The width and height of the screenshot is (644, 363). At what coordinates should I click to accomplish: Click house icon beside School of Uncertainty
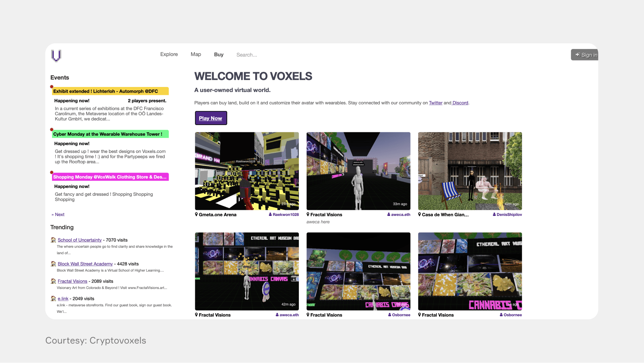tap(53, 240)
